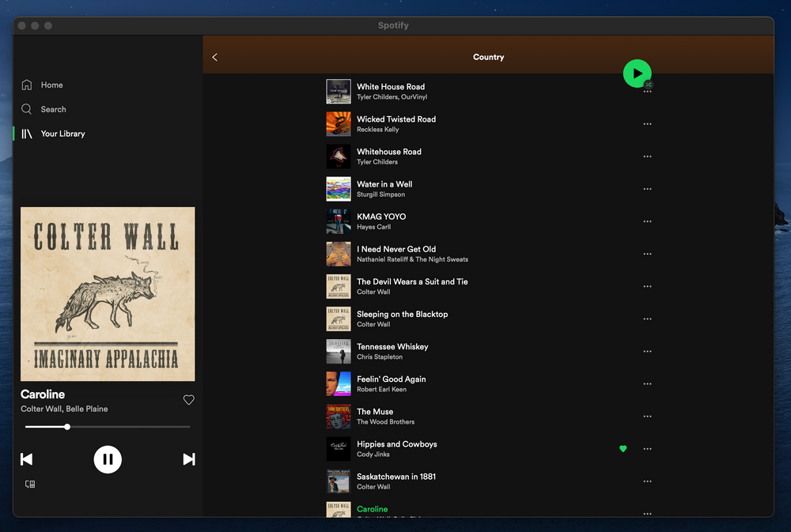Click the Whitehouse Road album thumbnail
Viewport: 791px width, 532px height.
[x=339, y=157]
